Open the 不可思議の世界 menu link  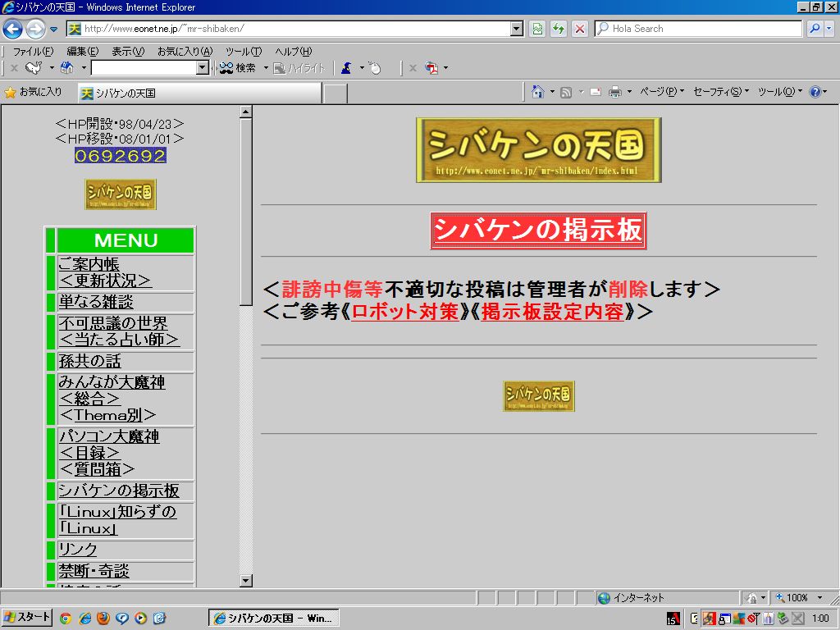point(113,323)
